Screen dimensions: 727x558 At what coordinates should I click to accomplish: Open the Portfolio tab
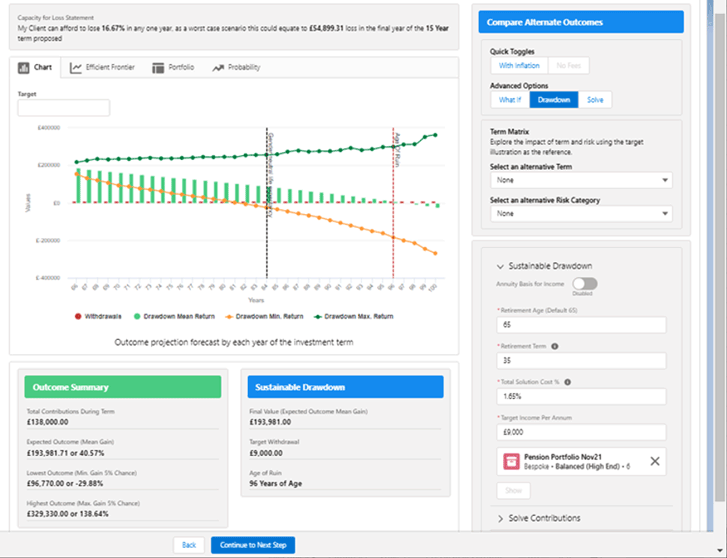(x=173, y=68)
